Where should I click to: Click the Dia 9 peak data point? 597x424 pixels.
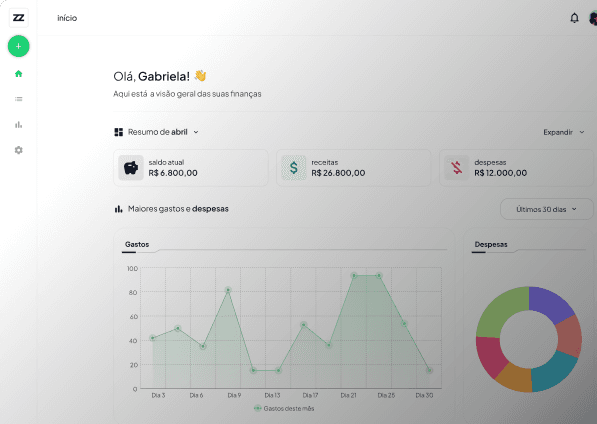pos(228,290)
